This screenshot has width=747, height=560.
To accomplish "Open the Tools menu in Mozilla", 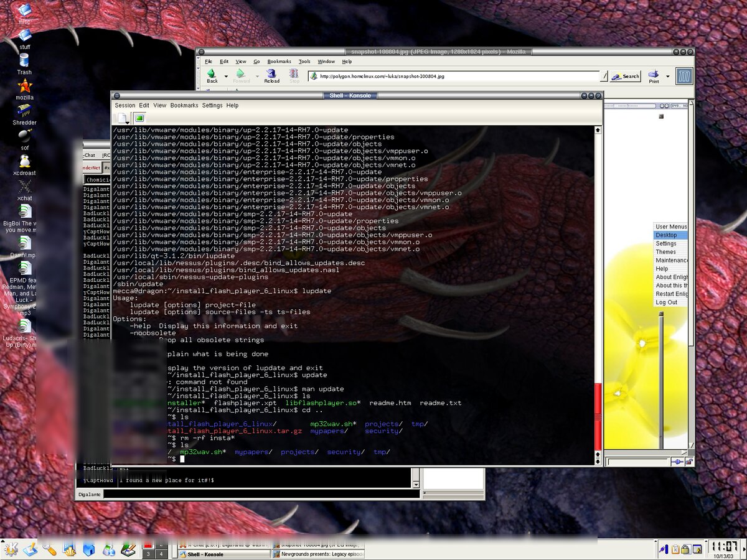I will pos(304,62).
